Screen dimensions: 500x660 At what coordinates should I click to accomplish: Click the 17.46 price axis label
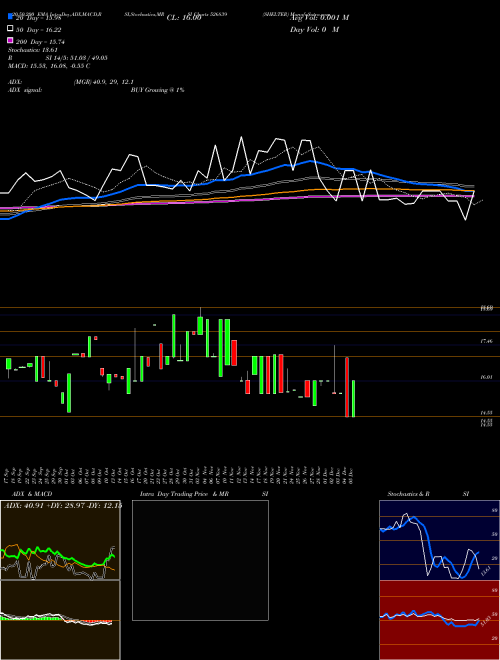pyautogui.click(x=487, y=341)
